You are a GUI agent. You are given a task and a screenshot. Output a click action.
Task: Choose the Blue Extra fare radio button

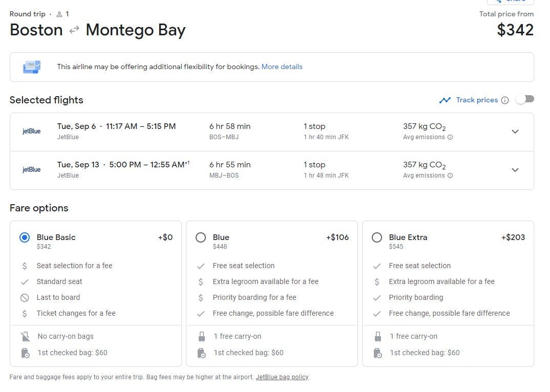pos(377,237)
